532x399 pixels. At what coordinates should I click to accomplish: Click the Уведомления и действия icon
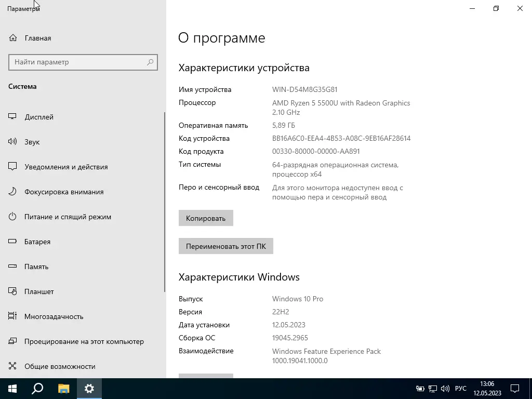tap(12, 167)
